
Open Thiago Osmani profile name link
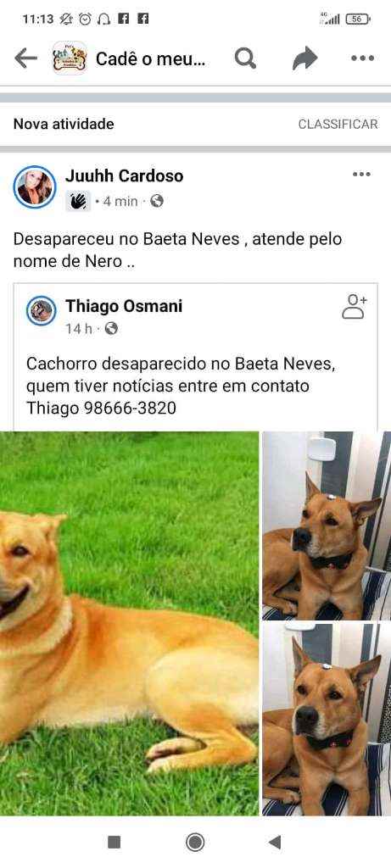124,306
